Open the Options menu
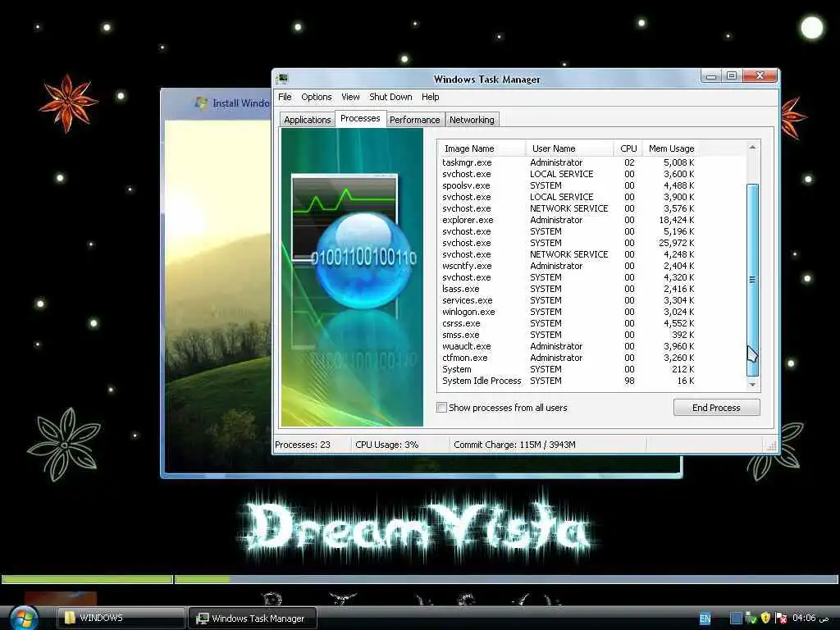Screen dimensions: 840x630 (316, 97)
